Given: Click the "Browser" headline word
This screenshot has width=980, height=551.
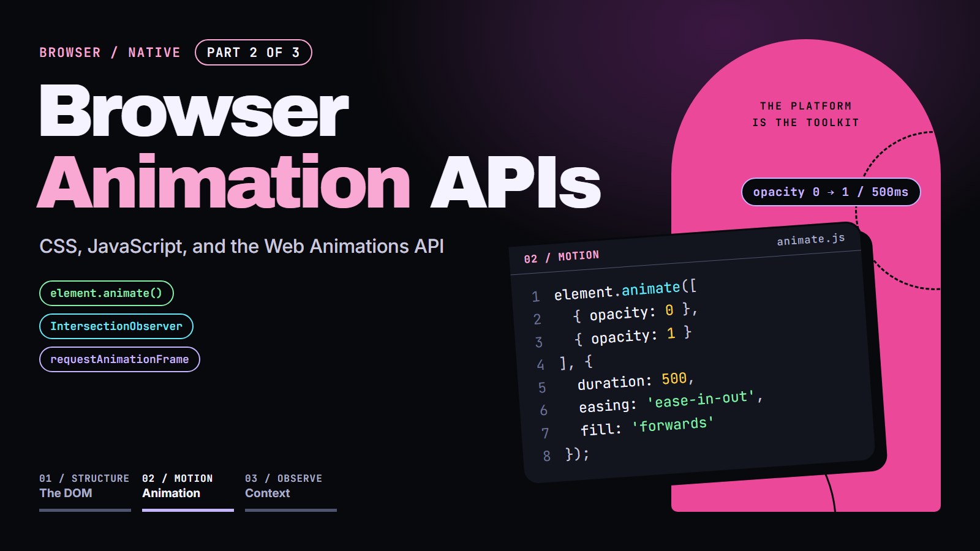Looking at the screenshot, I should coord(194,111).
